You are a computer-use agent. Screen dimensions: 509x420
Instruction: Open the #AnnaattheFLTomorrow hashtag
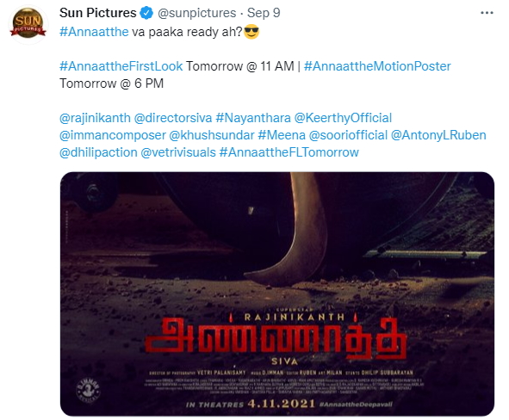[289, 152]
